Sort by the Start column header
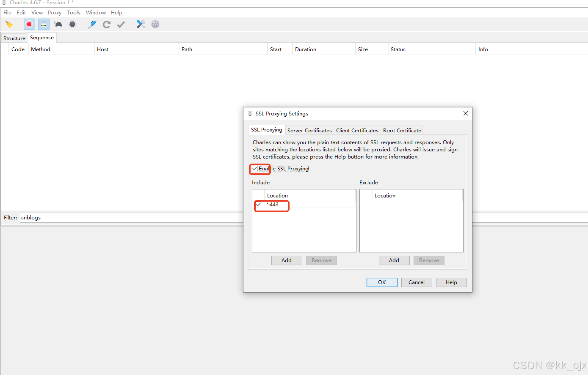The width and height of the screenshot is (588, 375). coord(279,49)
